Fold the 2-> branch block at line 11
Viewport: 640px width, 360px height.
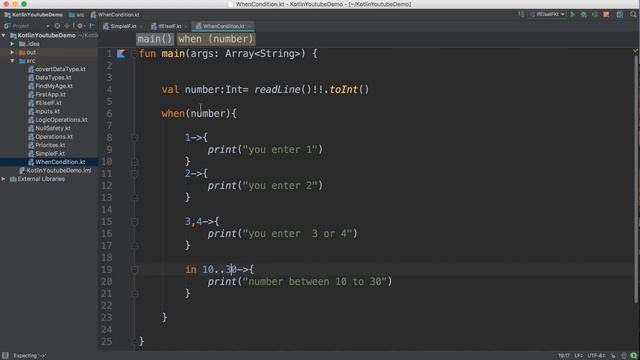tap(134, 173)
